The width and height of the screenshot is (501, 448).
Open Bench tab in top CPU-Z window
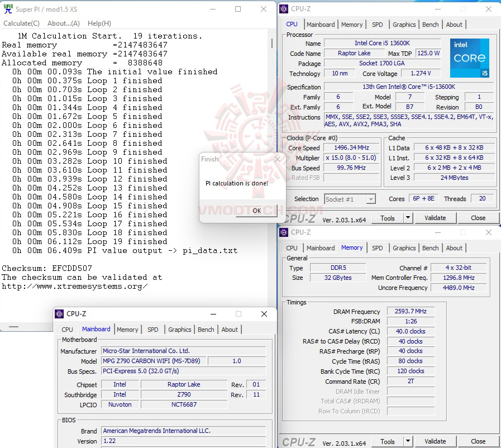430,25
